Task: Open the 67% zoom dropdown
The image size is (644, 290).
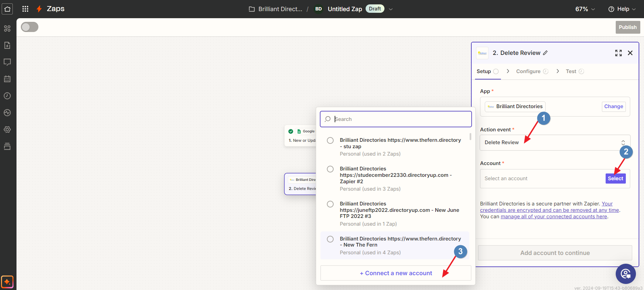Action: 585,9
